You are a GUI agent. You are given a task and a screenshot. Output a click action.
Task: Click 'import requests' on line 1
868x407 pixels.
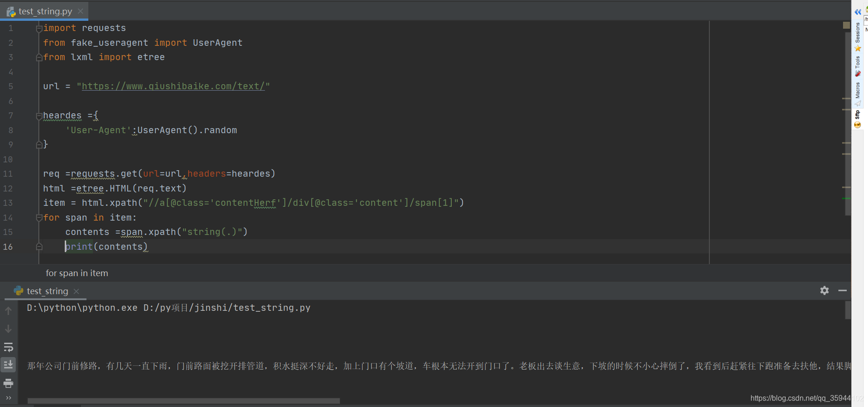85,28
